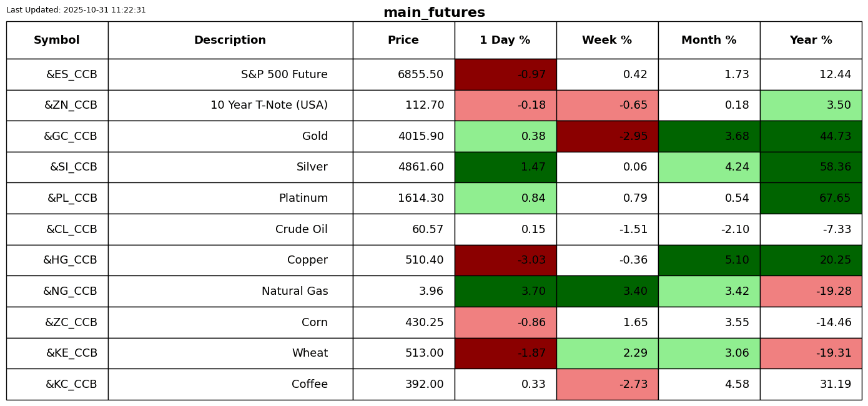The height and width of the screenshot is (406, 868).
Task: Click the Symbol column header
Action: [x=57, y=41]
